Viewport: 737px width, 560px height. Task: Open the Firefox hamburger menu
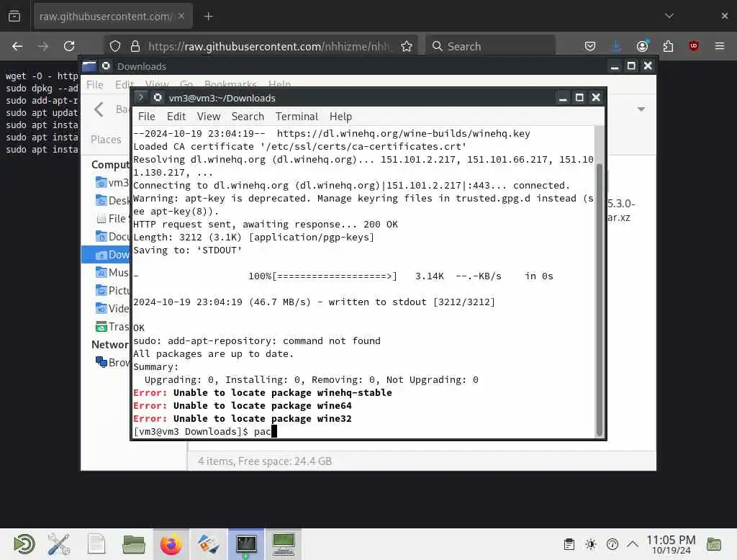pos(720,46)
